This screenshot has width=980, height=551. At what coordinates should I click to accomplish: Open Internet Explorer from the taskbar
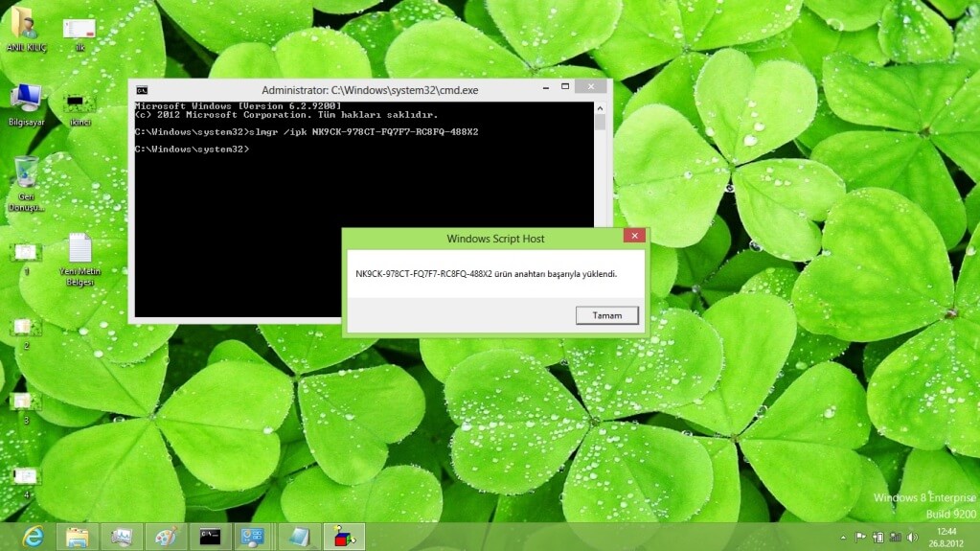(34, 537)
